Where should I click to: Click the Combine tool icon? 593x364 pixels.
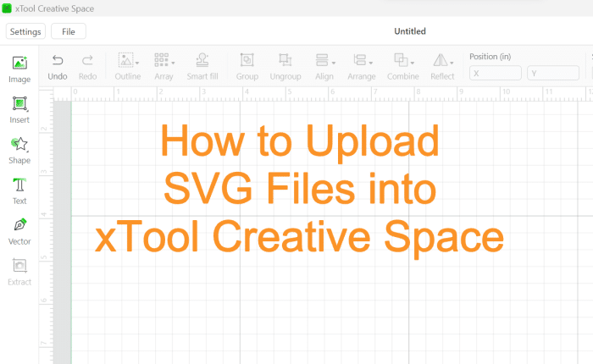[x=401, y=60]
